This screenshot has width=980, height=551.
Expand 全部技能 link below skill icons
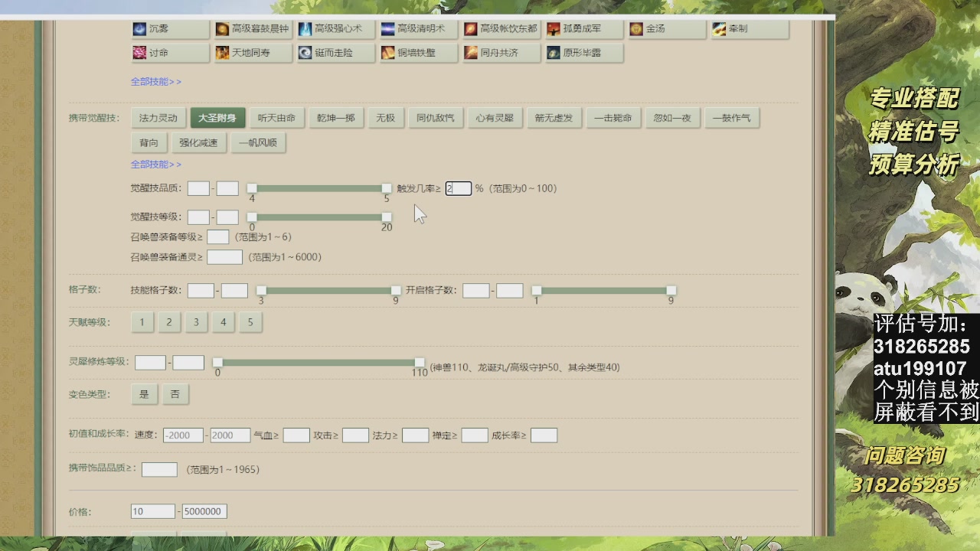click(x=156, y=81)
